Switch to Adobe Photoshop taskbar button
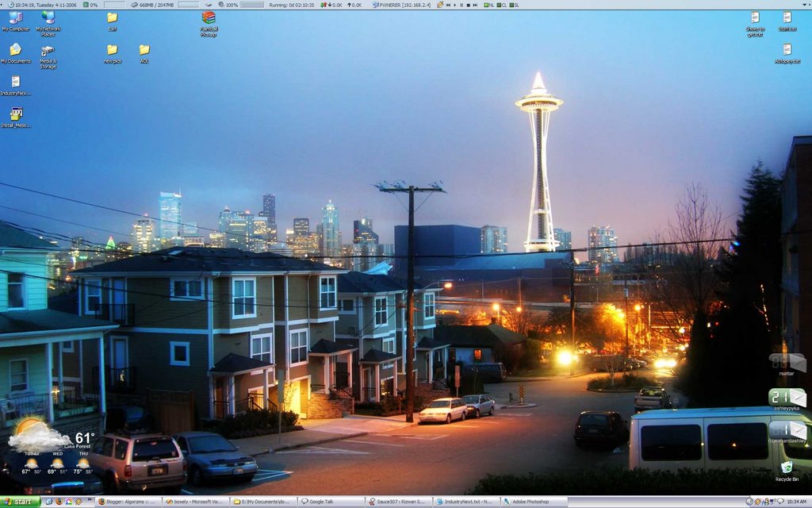This screenshot has height=508, width=812. 535,502
